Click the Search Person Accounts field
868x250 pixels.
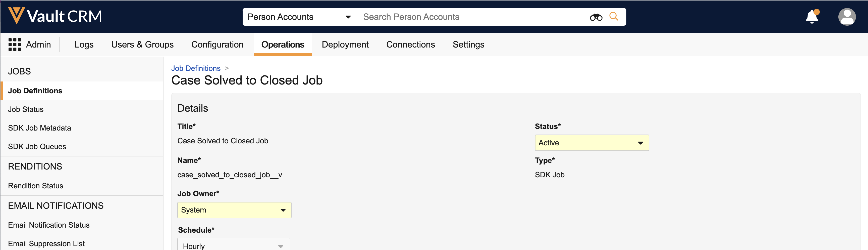[472, 17]
